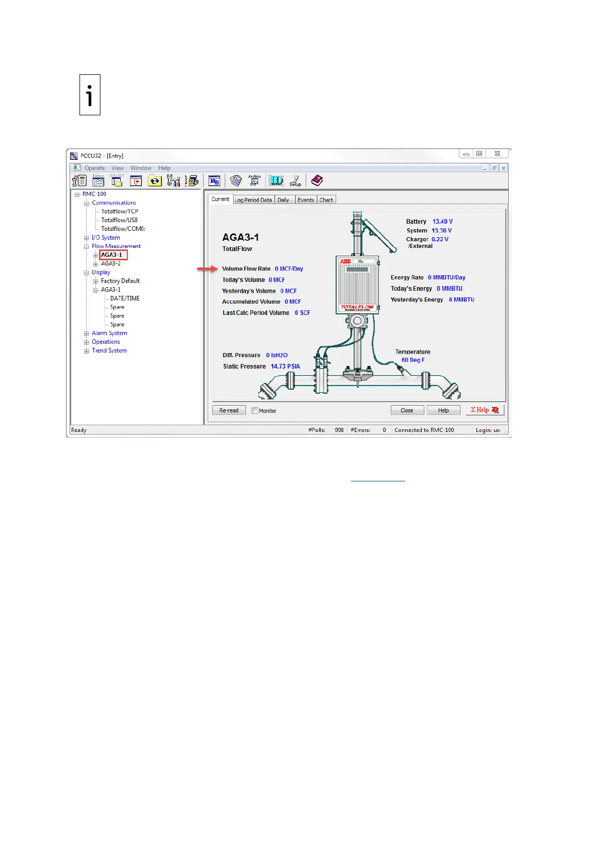Click the Battery value 13.49 V

[442, 222]
